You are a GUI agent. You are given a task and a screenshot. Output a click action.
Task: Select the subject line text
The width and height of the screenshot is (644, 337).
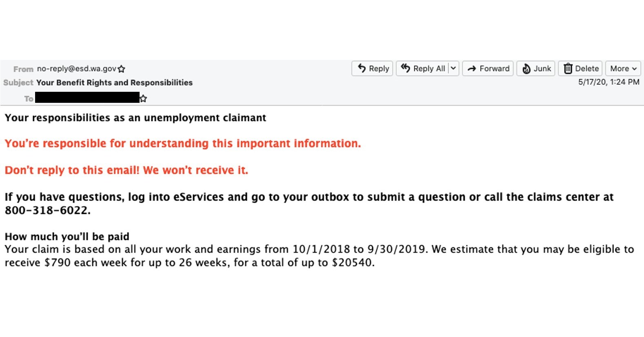pyautogui.click(x=114, y=82)
